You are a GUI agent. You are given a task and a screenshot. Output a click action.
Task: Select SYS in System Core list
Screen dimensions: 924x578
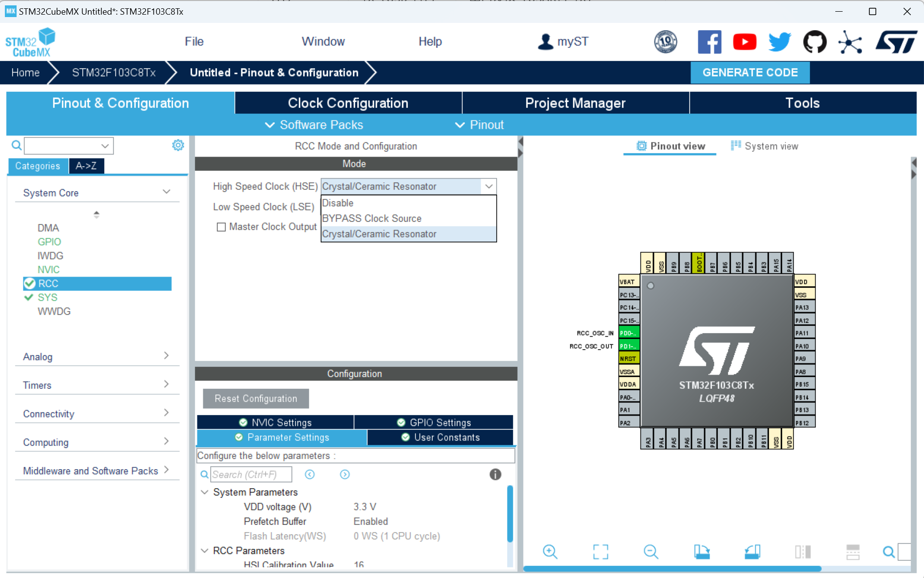pos(48,298)
